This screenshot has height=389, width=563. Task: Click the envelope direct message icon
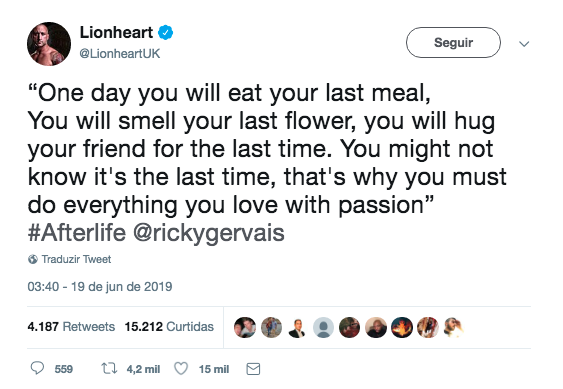click(x=253, y=369)
